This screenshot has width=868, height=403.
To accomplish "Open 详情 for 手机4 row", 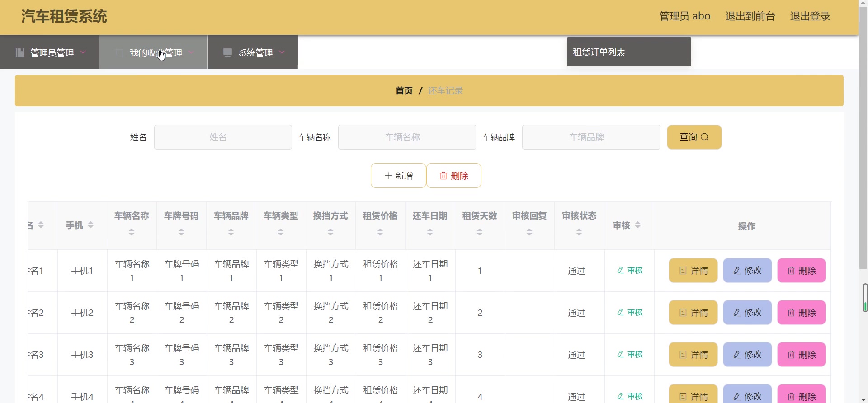I will tap(693, 394).
